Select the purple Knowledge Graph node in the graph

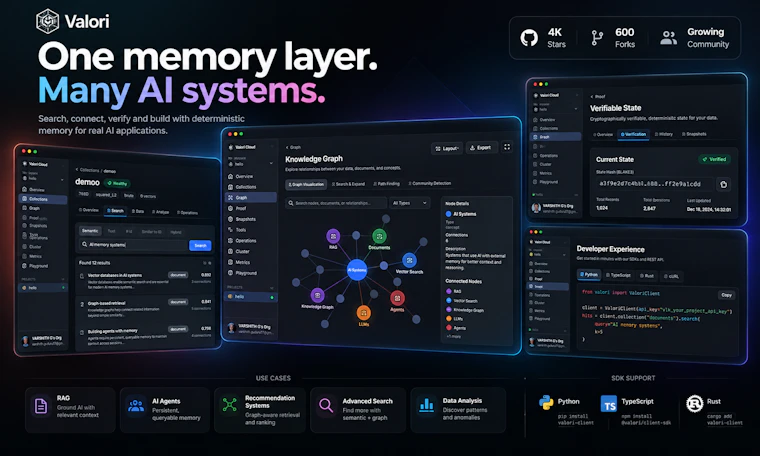(x=317, y=295)
